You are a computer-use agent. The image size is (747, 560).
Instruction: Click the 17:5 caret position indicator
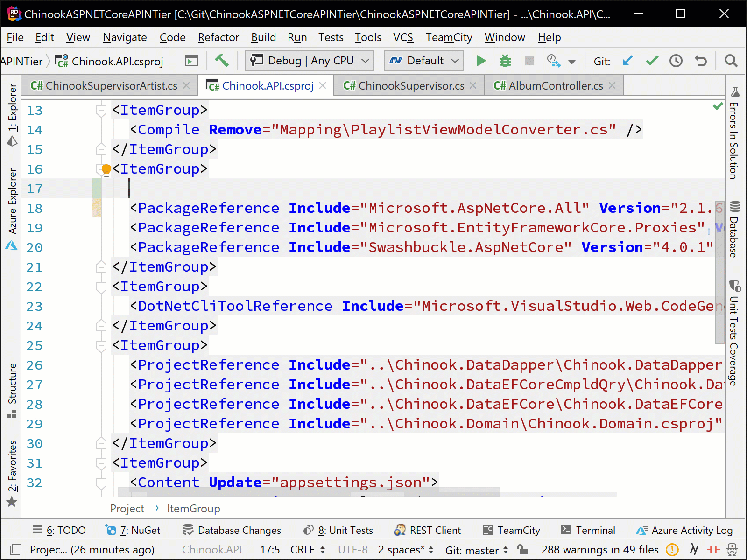tap(270, 550)
